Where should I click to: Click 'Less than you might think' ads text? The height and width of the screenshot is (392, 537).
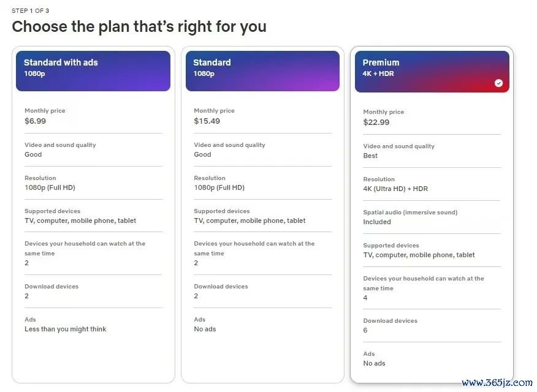coord(66,329)
